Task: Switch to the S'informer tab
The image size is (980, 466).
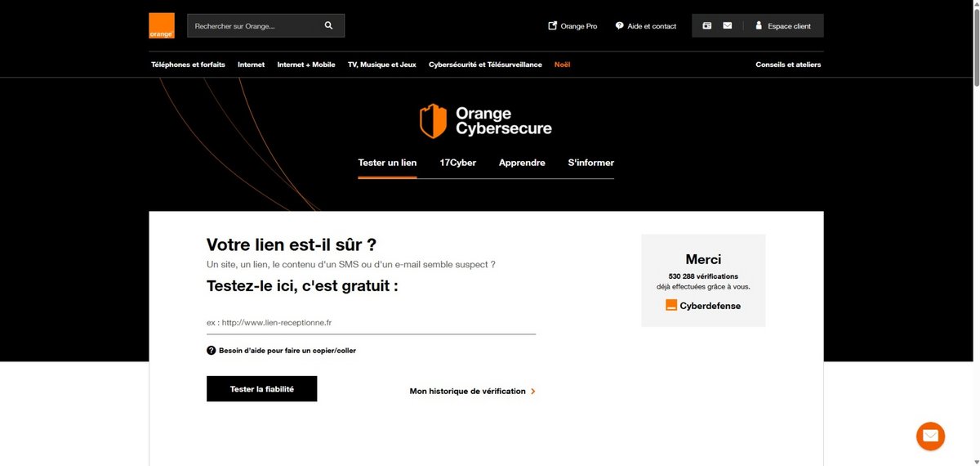Action: [x=590, y=163]
